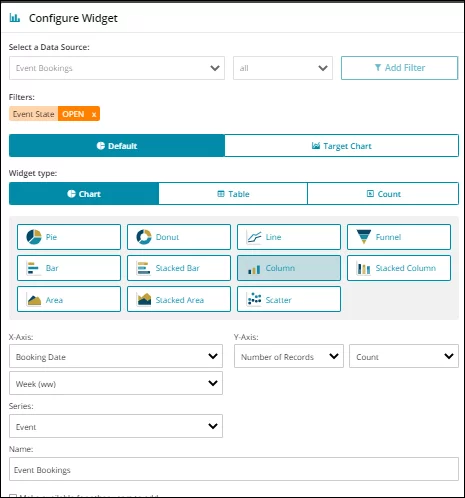Select the Chart widget type tab
Viewport: 465px width, 498px height.
point(84,194)
